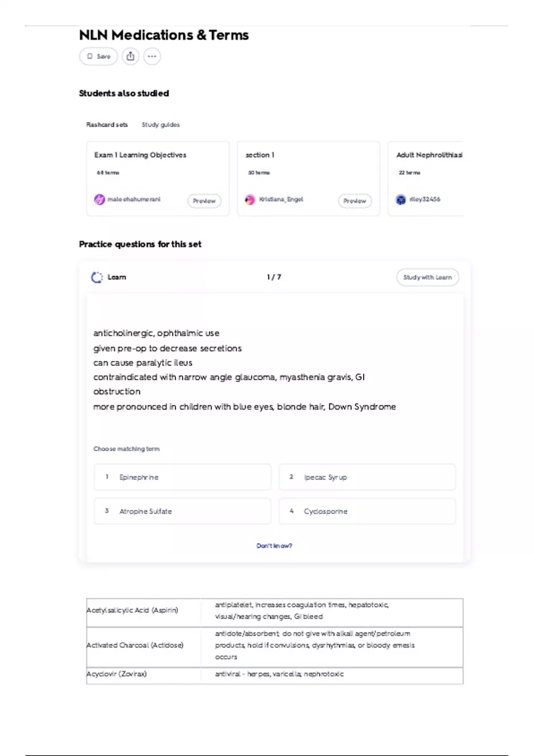Click the Acetylsalicylic Acid (Aspirin) term row
This screenshot has width=534, height=756.
coord(132,610)
